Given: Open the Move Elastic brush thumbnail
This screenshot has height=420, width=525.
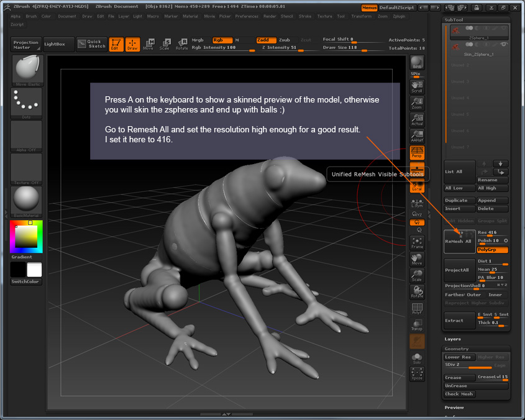Looking at the screenshot, I should 26,71.
